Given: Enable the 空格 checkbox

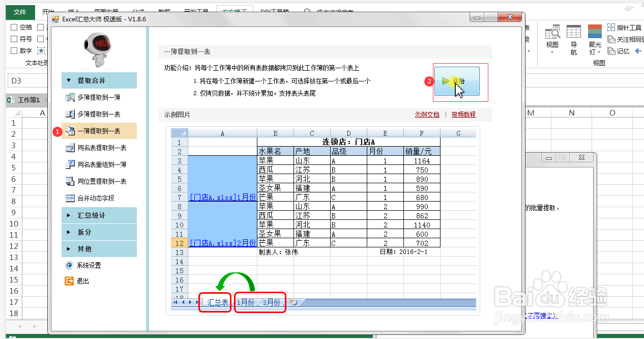Looking at the screenshot, I should [x=14, y=27].
